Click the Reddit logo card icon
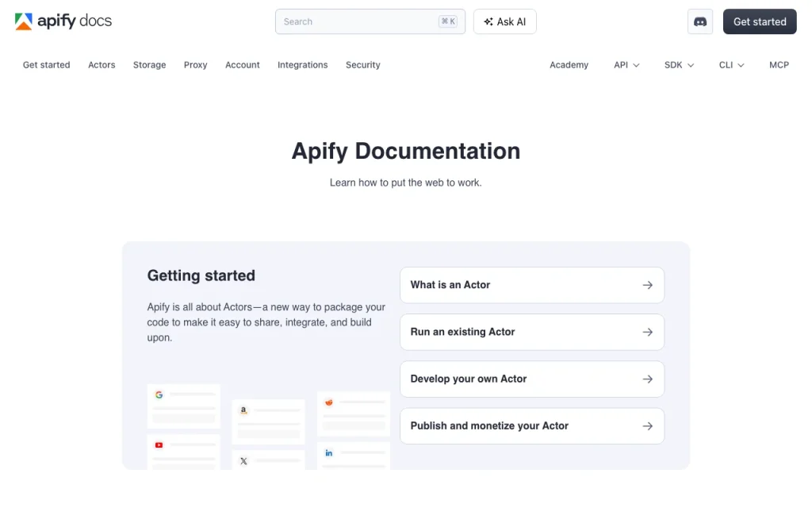 329,402
